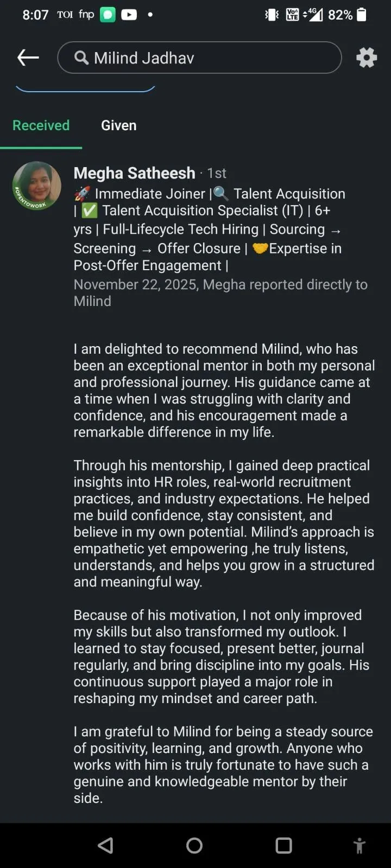This screenshot has height=868, width=391.
Task: Tap the accessibility shortcut icon
Action: tap(359, 846)
